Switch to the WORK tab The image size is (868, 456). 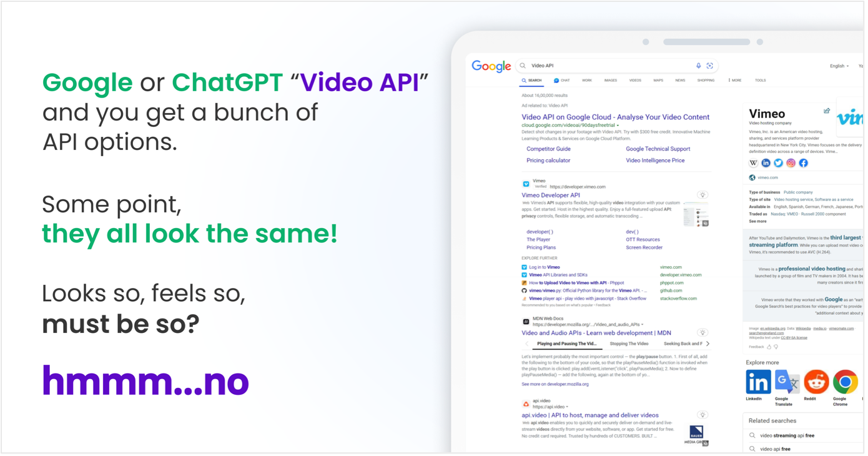coord(586,80)
